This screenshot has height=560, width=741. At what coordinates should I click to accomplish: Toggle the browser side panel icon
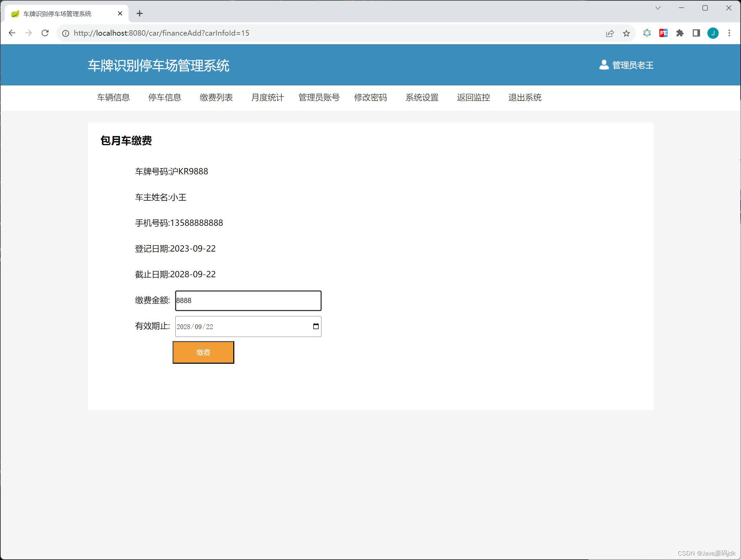point(696,33)
